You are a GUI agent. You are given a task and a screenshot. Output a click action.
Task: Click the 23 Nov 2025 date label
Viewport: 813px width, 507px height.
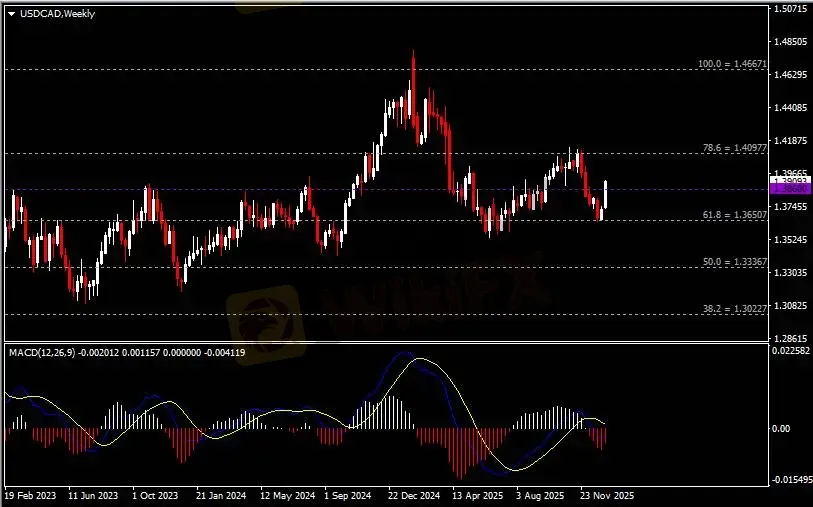[607, 496]
